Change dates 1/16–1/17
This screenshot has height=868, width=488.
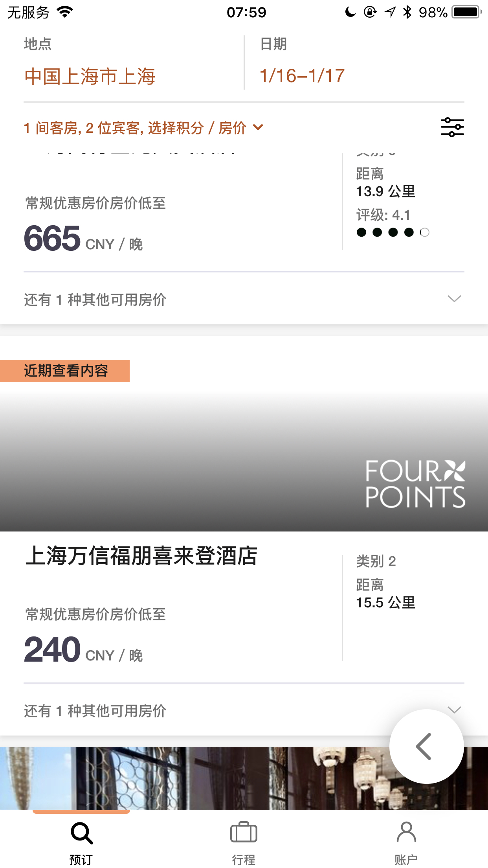302,76
